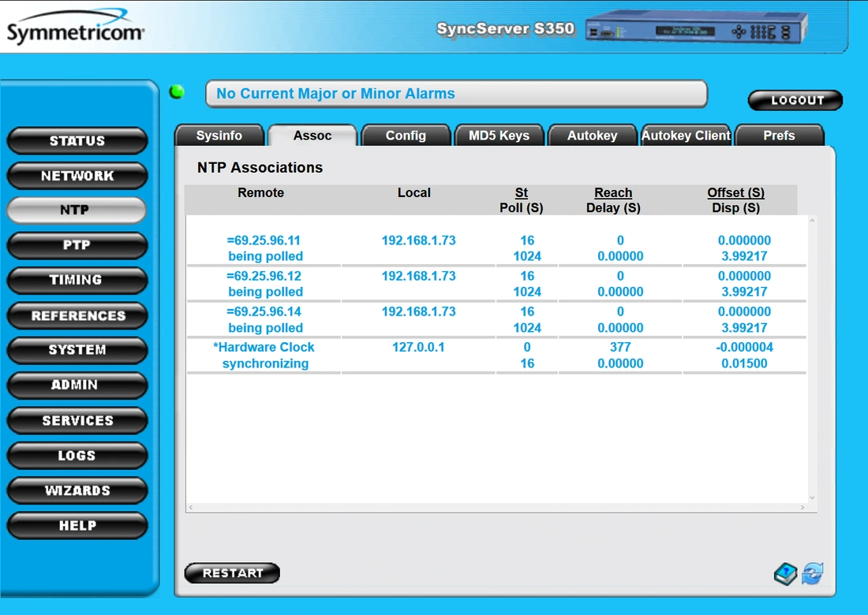This screenshot has width=868, height=615.
Task: Click the refresh page icon
Action: pyautogui.click(x=812, y=573)
